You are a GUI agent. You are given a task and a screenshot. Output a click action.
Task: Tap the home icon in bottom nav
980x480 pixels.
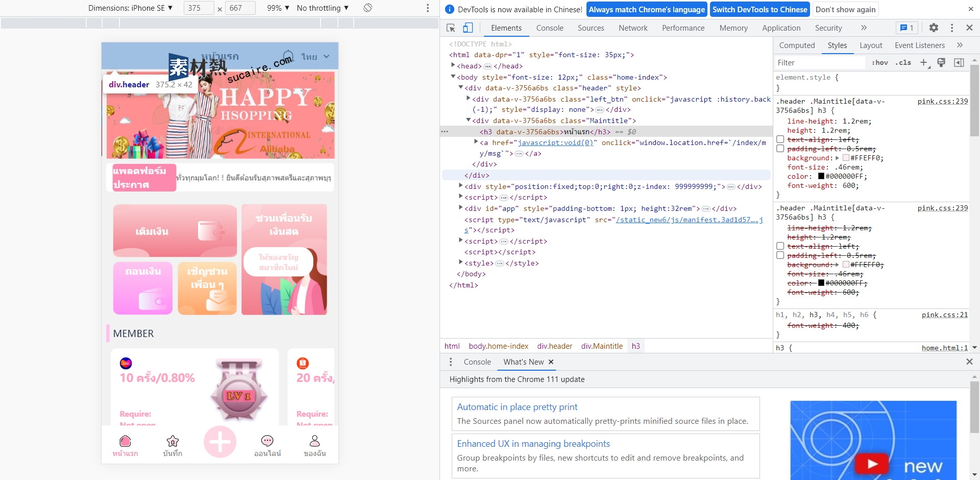(125, 441)
